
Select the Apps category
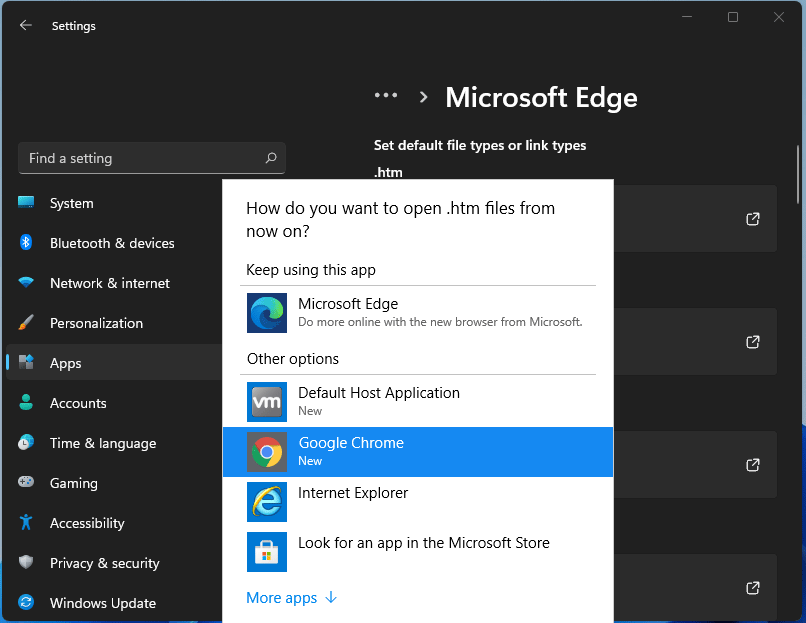tap(114, 362)
